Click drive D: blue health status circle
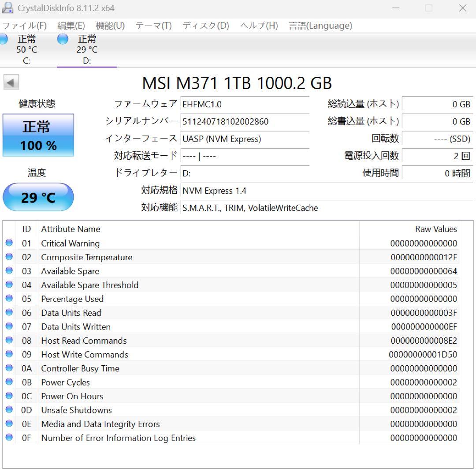The height and width of the screenshot is (472, 476). [63, 39]
